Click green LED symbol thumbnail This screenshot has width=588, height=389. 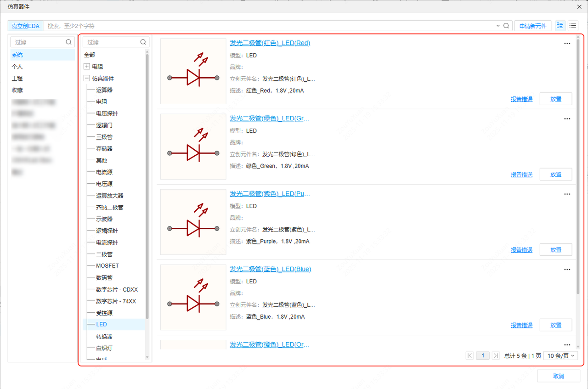(193, 147)
